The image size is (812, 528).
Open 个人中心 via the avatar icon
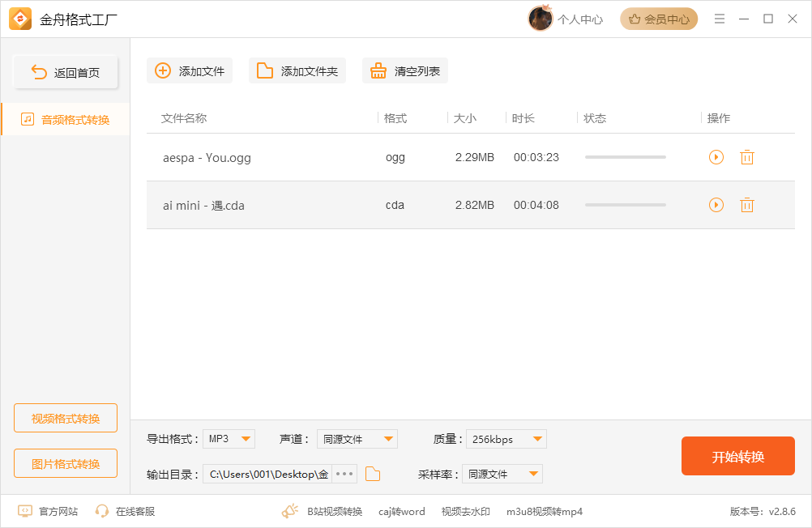tap(540, 19)
